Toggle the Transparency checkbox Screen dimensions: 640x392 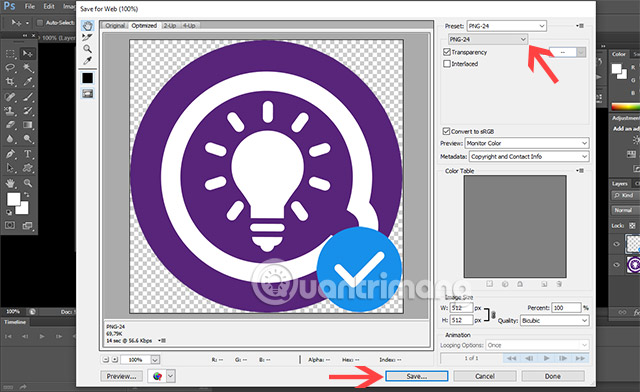[x=447, y=52]
